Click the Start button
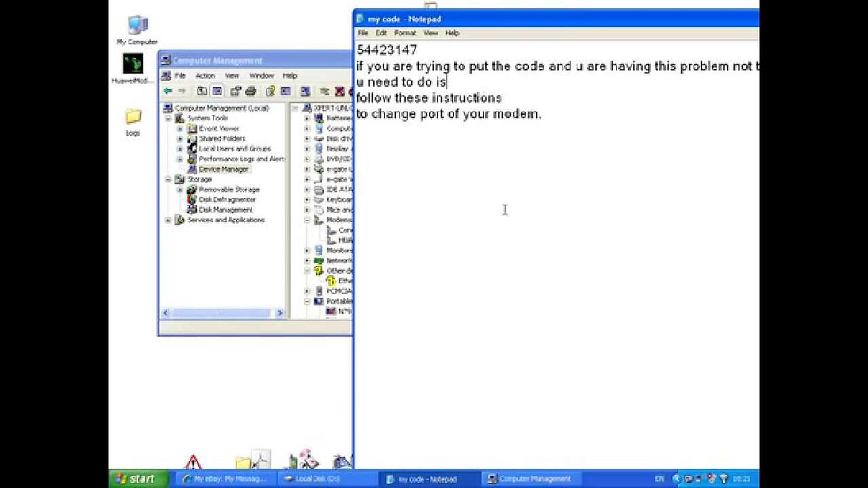 (138, 478)
